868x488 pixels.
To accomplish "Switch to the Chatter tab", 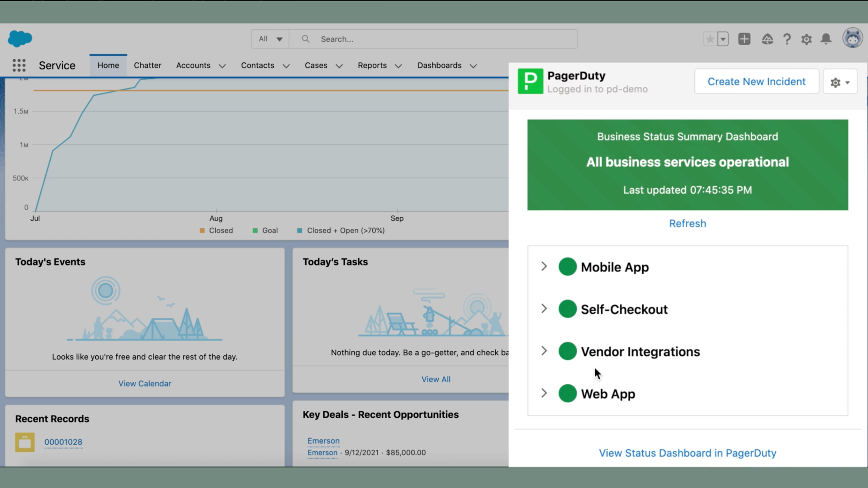I will (x=147, y=65).
